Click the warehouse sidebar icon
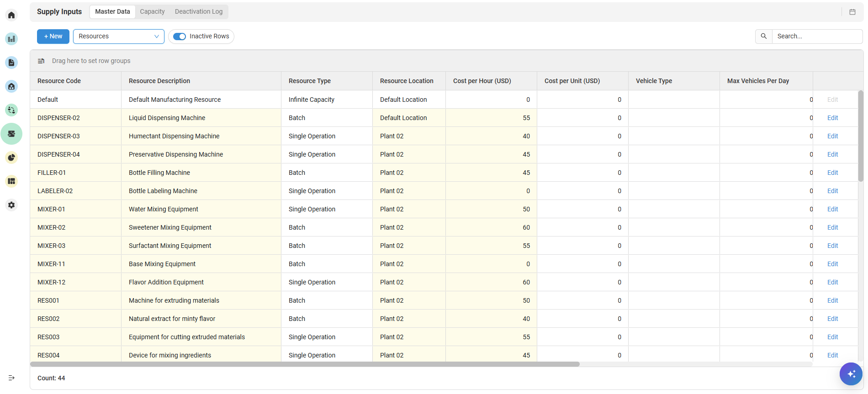This screenshot has height=394, width=868. (x=11, y=86)
